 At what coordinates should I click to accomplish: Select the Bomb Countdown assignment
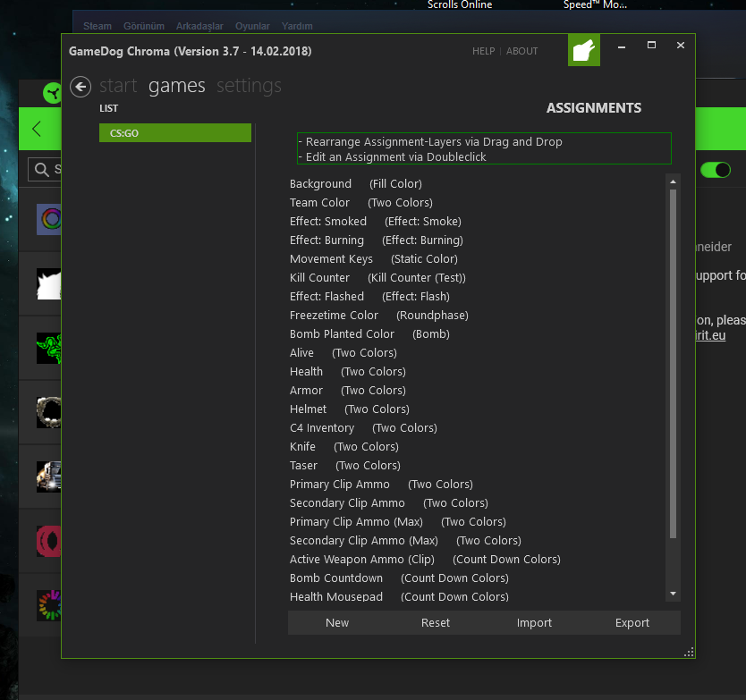tap(399, 578)
